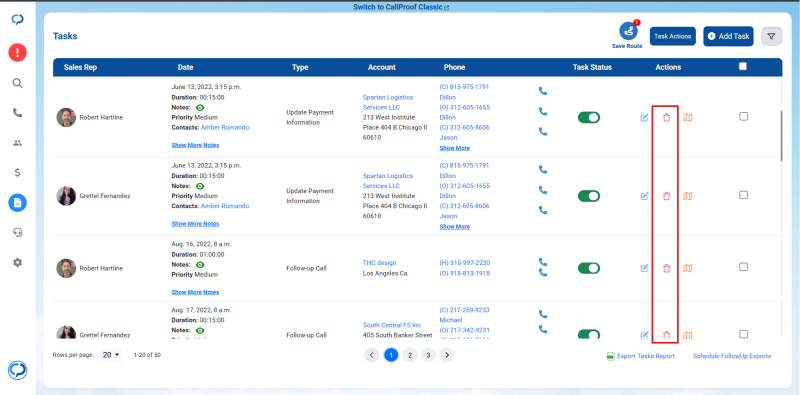Screen dimensions: 800x395
Task: Click the CallProof logo at sidebar top
Action: pos(17,19)
